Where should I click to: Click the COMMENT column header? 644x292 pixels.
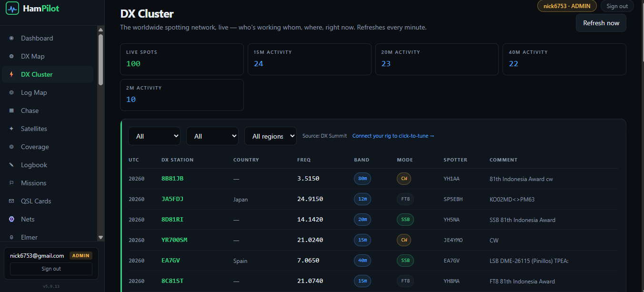(x=503, y=160)
